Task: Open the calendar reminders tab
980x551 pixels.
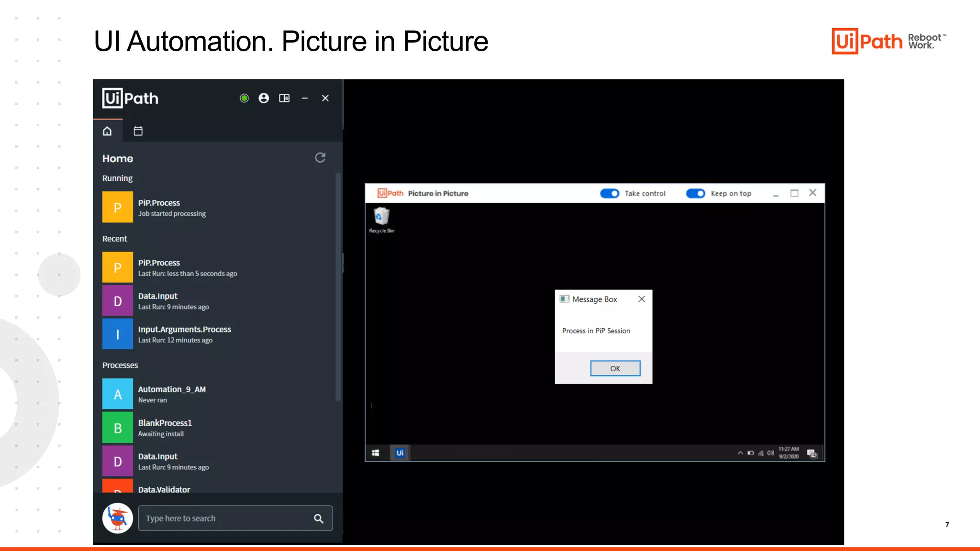Action: pos(138,131)
